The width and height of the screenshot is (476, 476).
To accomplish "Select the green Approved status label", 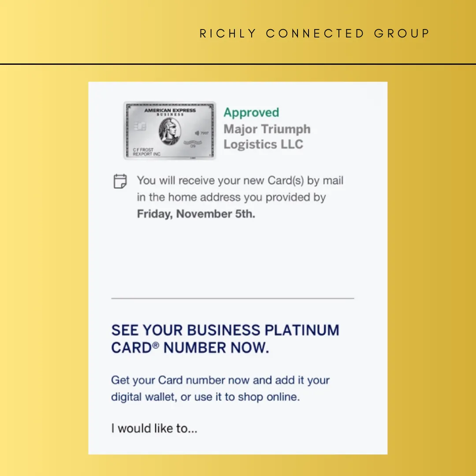I will (251, 113).
